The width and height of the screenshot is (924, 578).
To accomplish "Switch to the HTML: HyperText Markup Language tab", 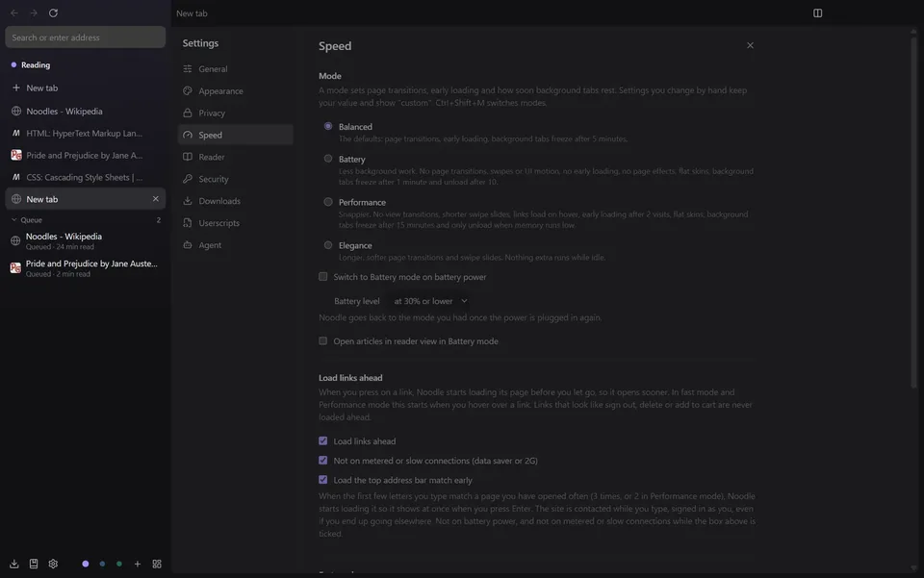I will pos(86,133).
